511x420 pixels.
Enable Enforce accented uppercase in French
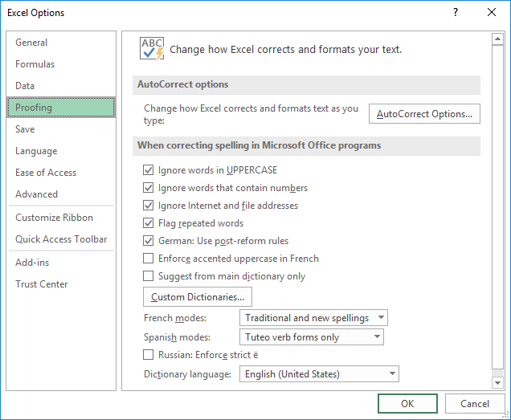149,259
